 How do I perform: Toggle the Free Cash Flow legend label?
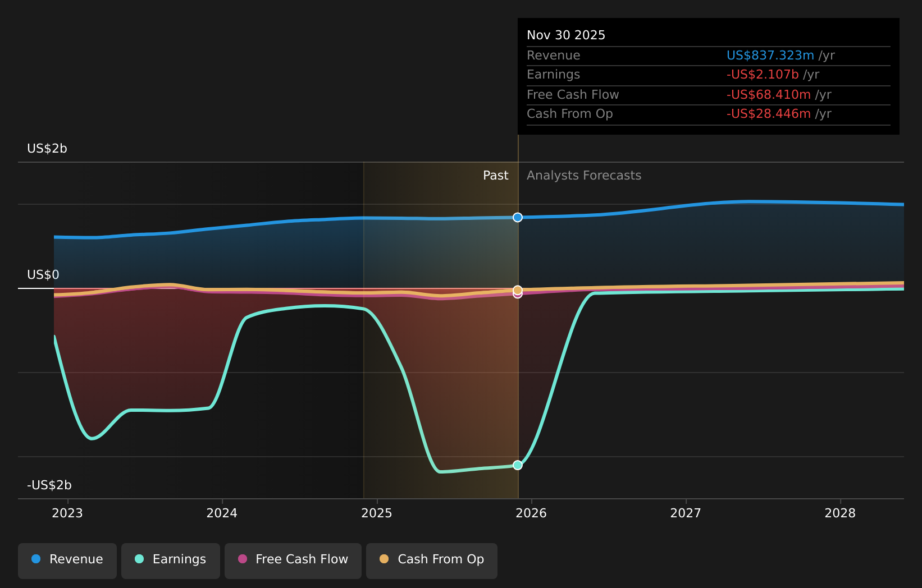point(302,559)
